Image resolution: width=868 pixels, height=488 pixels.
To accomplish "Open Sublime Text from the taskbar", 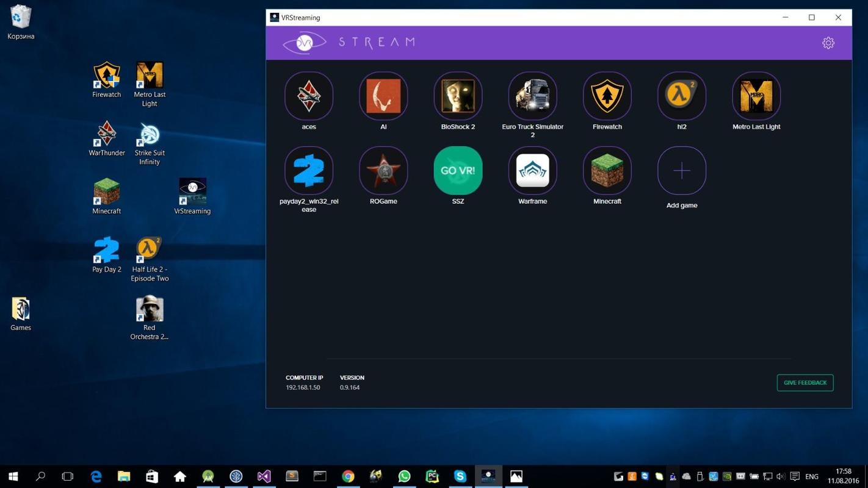I will coord(292,476).
